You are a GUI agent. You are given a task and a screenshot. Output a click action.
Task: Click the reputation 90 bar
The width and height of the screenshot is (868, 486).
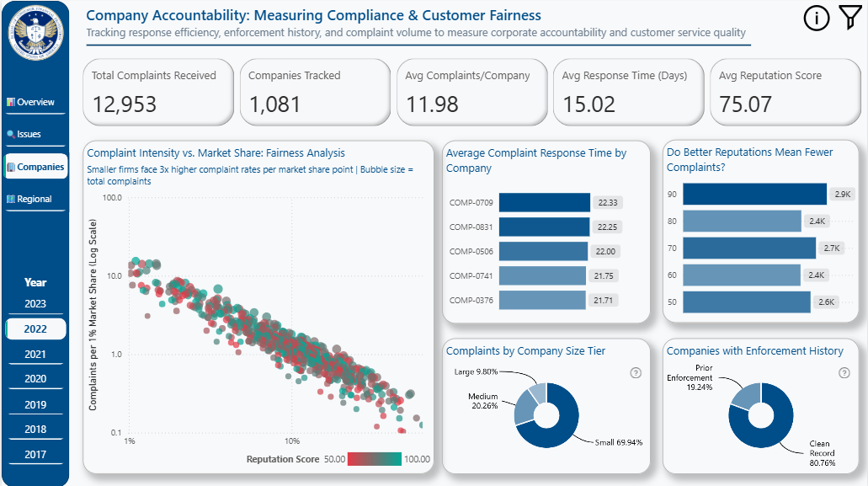[754, 195]
